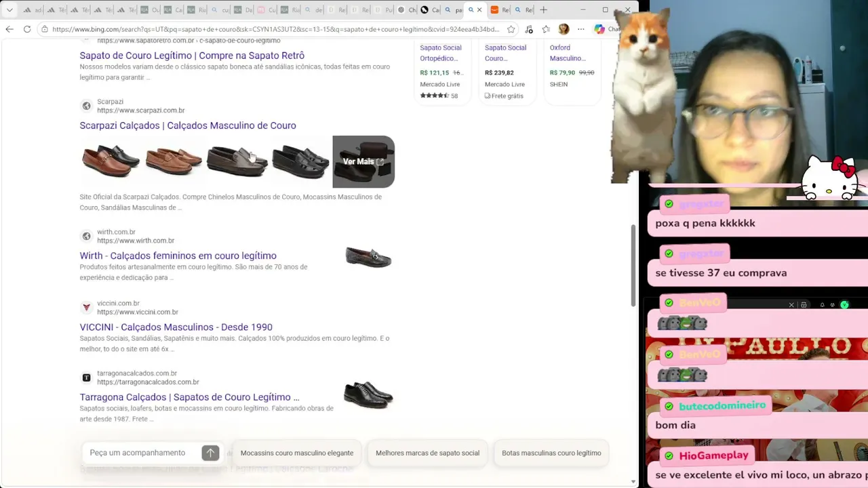
Task: Open the Wirth black loafer thumbnail
Action: (368, 258)
